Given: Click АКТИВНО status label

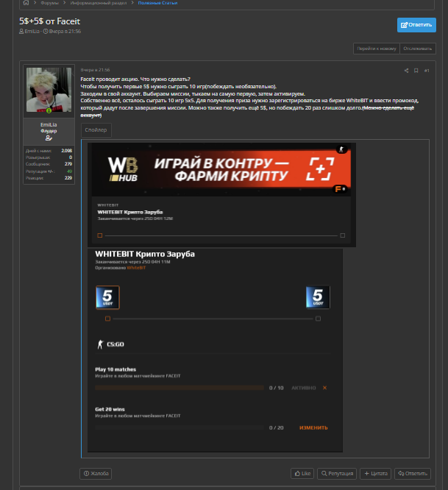Looking at the screenshot, I should click(304, 388).
